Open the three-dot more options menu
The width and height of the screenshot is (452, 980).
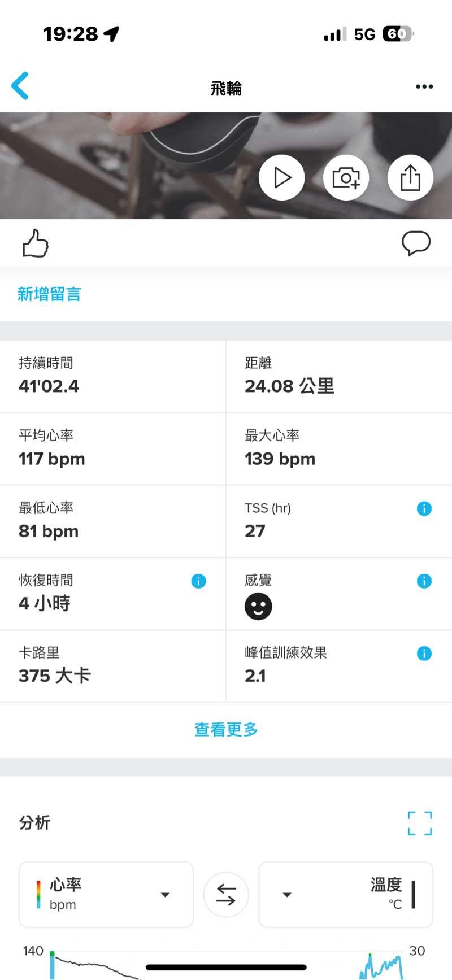pos(424,87)
